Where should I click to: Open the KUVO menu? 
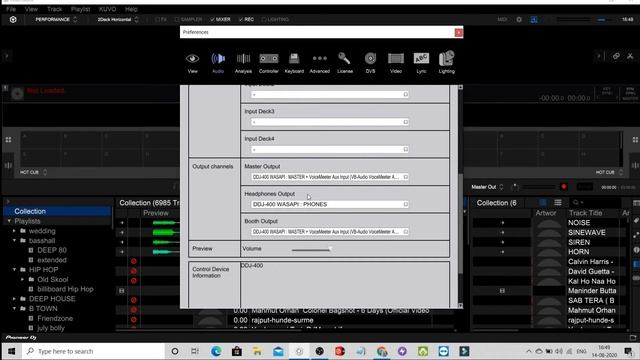coord(108,9)
